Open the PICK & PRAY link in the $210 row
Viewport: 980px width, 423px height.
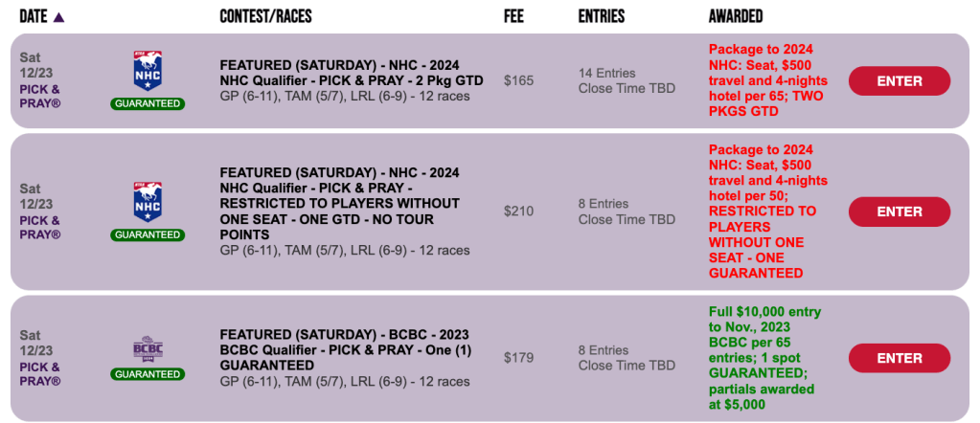[40, 227]
